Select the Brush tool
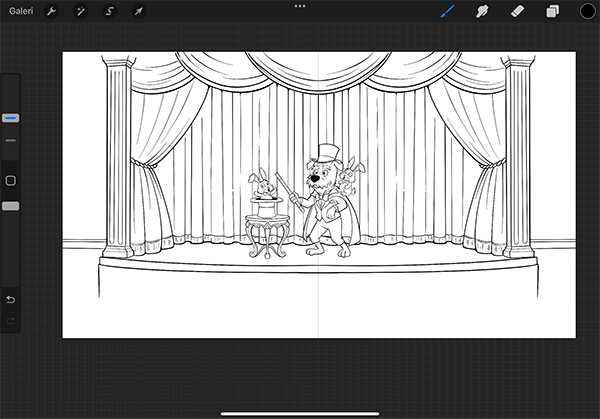This screenshot has width=600, height=419. (448, 11)
